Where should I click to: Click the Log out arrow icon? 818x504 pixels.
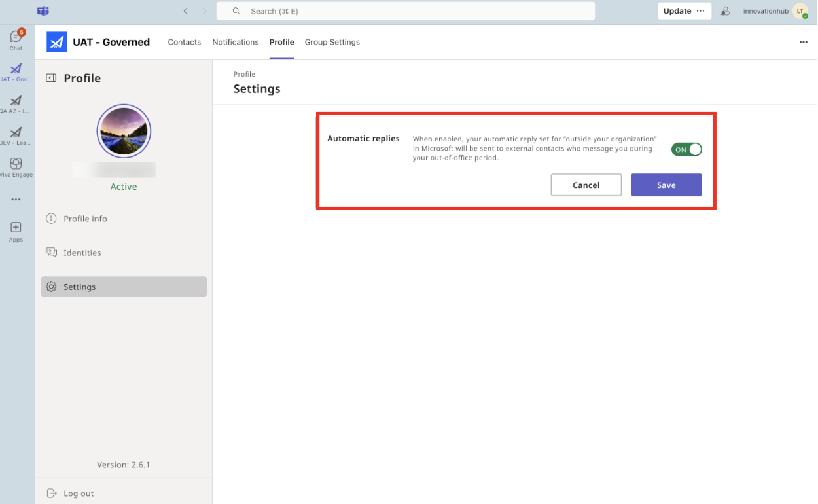(x=52, y=494)
